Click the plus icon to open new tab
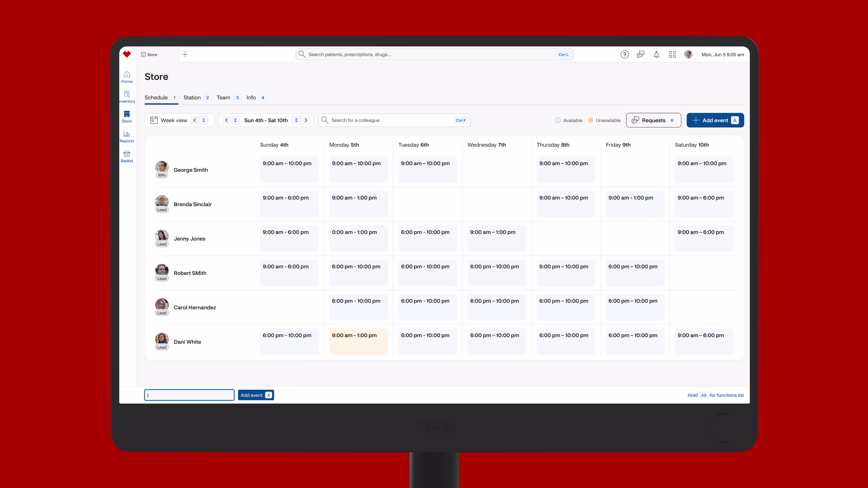 pyautogui.click(x=185, y=54)
